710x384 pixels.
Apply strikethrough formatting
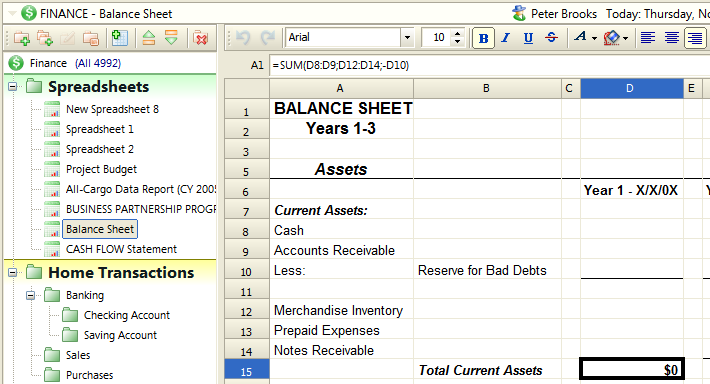tap(551, 38)
